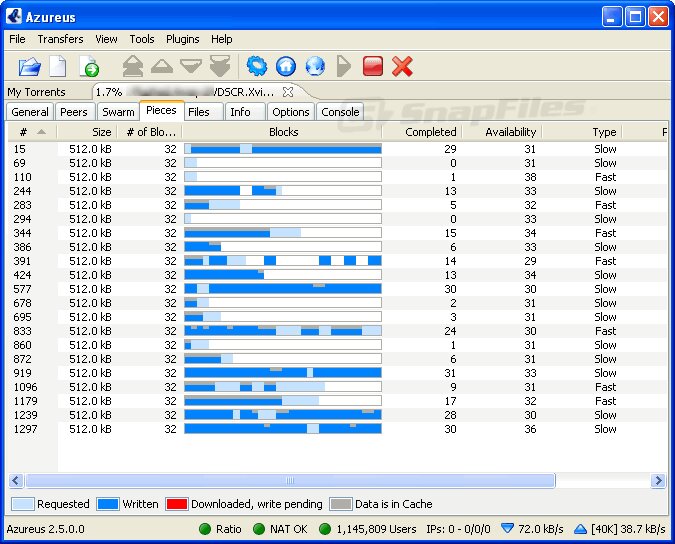Sort by the Type column header
675x544 pixels.
(x=582, y=132)
